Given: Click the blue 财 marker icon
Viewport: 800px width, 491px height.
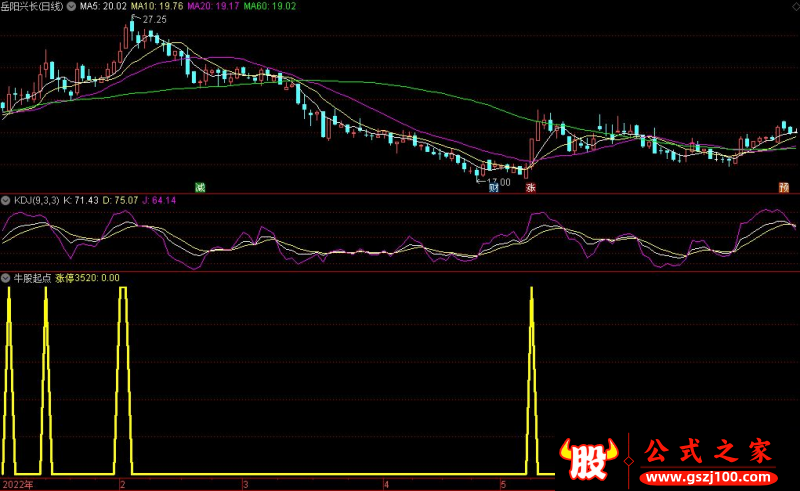Looking at the screenshot, I should pyautogui.click(x=493, y=188).
